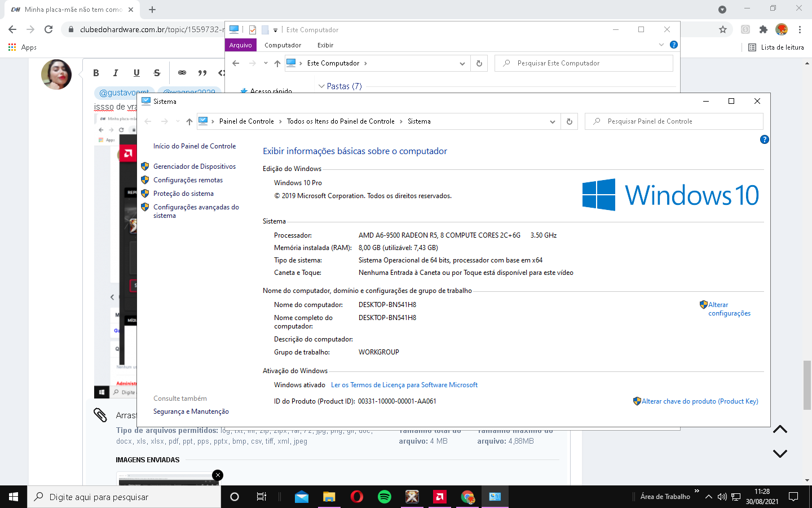This screenshot has width=812, height=508.
Task: Open Mail app from the taskbar
Action: 302,497
